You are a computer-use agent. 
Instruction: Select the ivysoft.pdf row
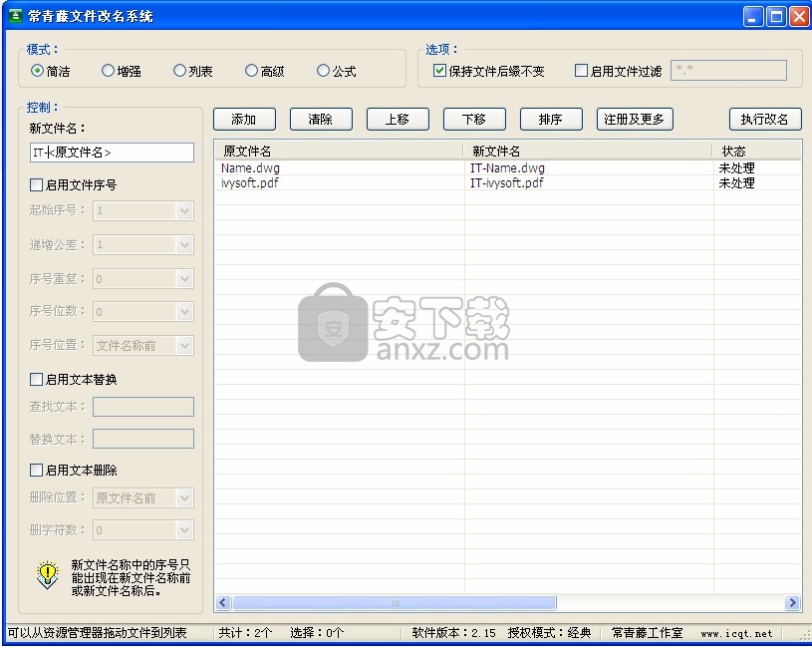coord(508,182)
